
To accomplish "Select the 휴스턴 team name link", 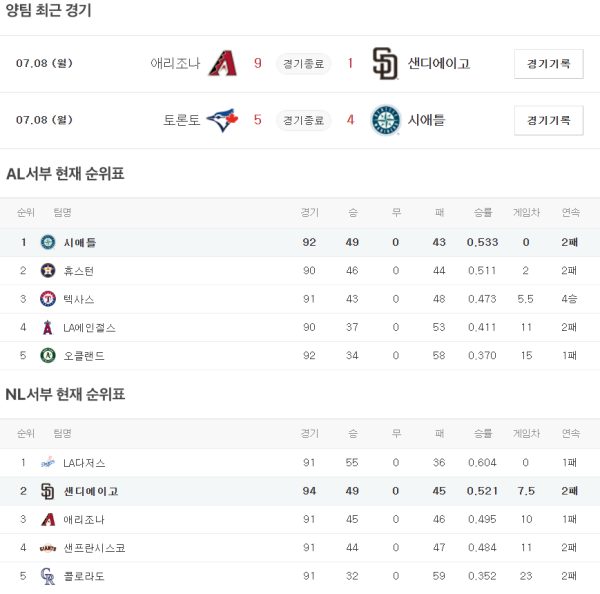I will point(78,270).
